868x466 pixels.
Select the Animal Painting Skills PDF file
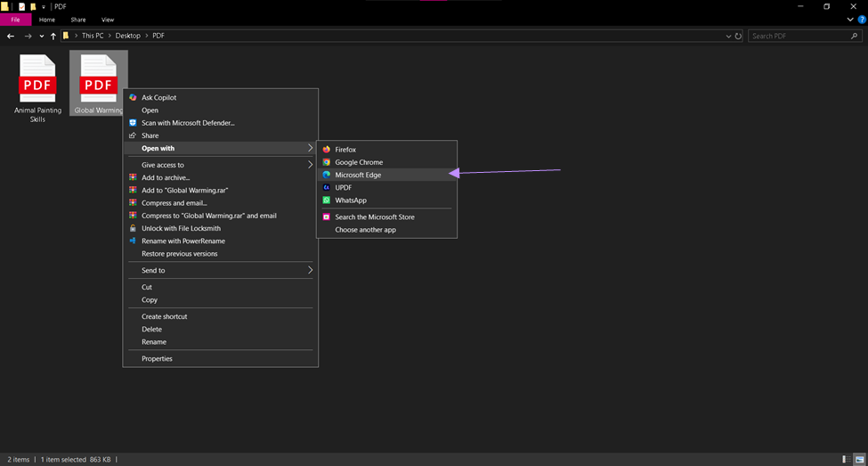point(37,87)
